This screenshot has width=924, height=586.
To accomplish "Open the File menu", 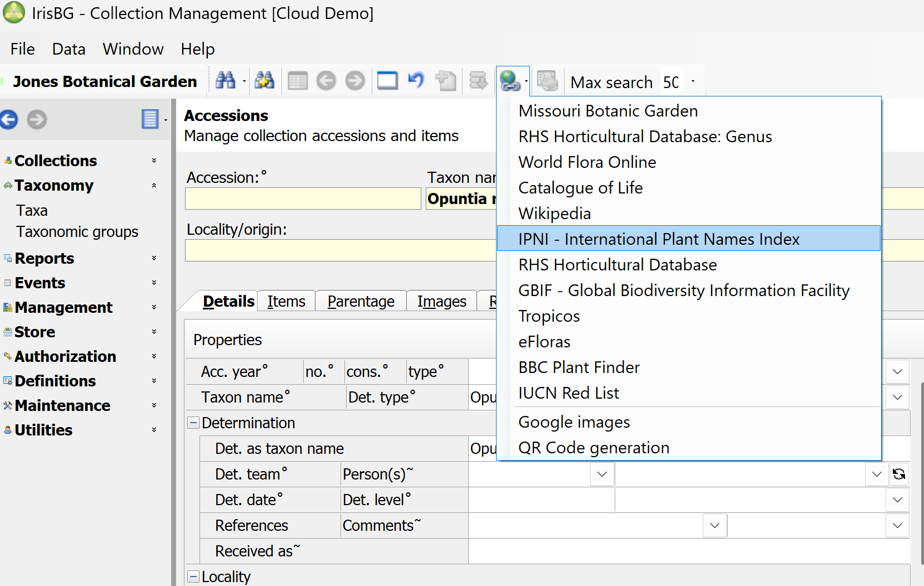I will coord(22,49).
